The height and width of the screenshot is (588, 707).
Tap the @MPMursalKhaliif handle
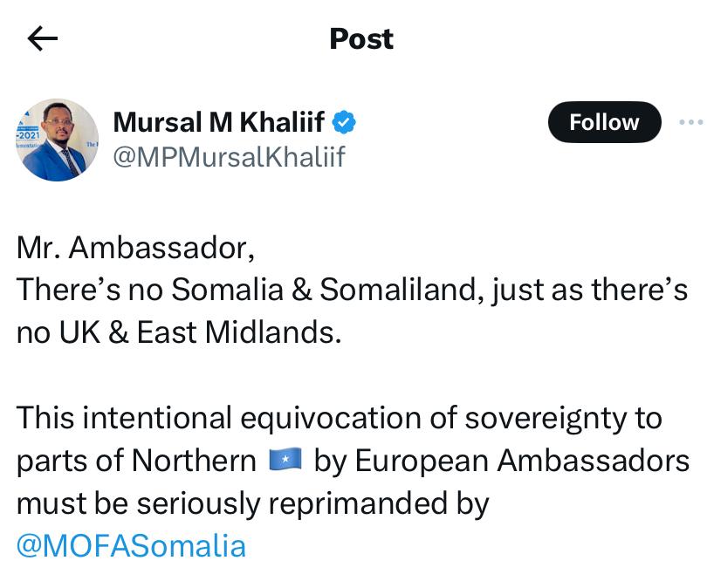click(x=230, y=157)
